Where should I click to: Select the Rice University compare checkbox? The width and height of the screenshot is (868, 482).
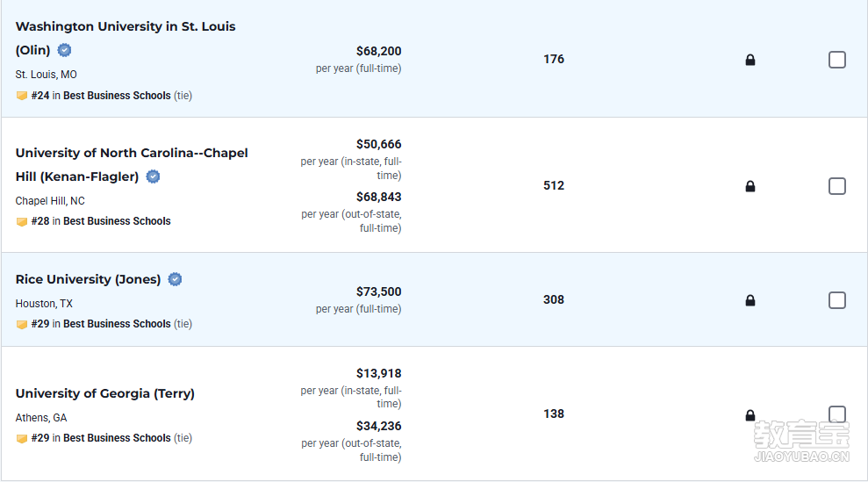837,300
